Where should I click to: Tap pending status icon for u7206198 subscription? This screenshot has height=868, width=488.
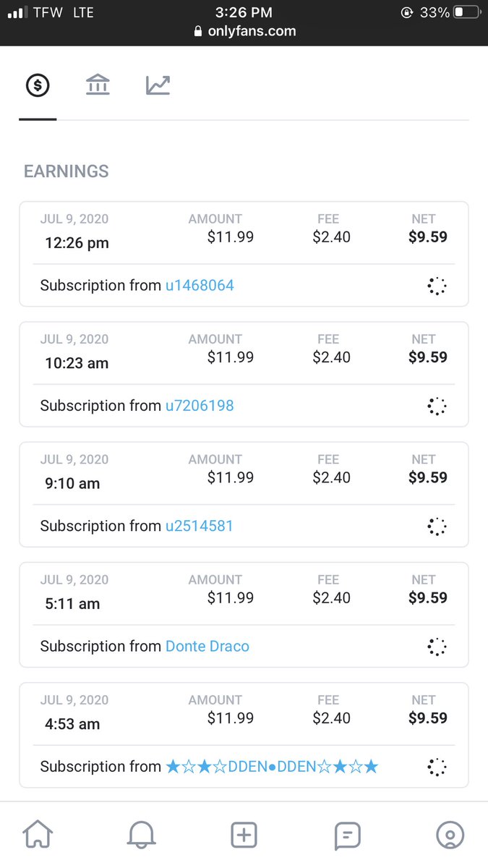(x=437, y=406)
